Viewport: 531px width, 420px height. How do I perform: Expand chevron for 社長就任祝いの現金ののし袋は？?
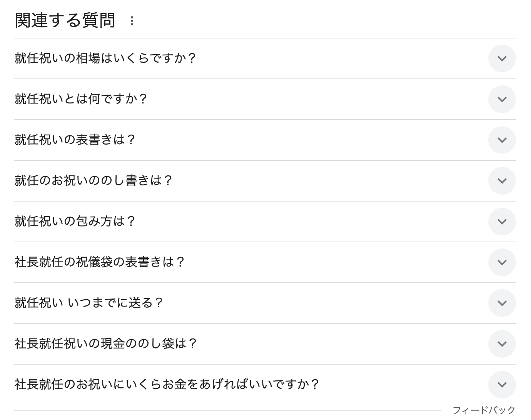pos(502,344)
